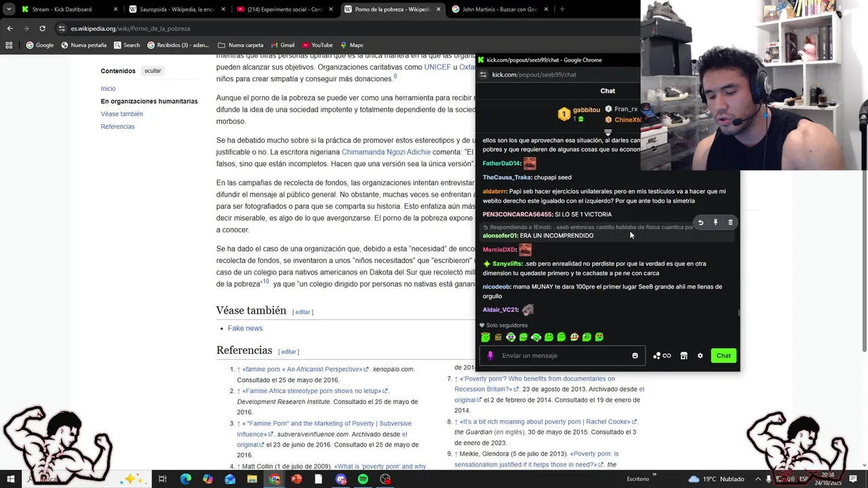Viewport: 868px width, 488px height.
Task: Click the Enviar un mensaje chat input
Action: pyautogui.click(x=563, y=356)
